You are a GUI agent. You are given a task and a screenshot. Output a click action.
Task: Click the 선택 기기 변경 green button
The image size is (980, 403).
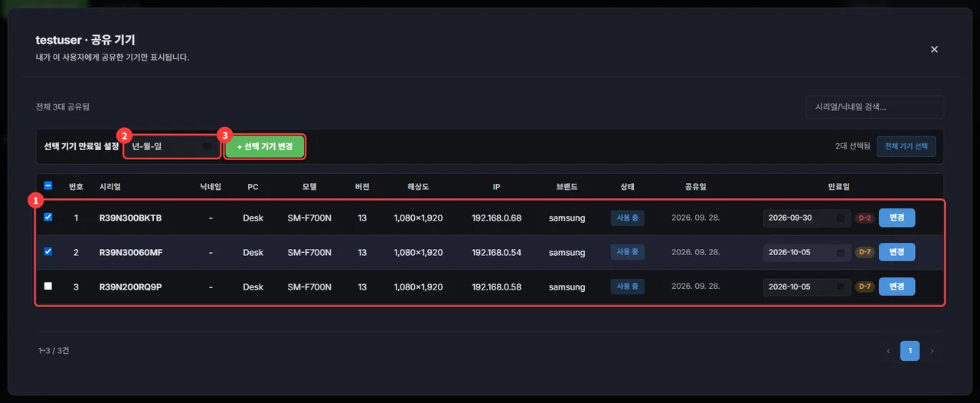point(265,146)
